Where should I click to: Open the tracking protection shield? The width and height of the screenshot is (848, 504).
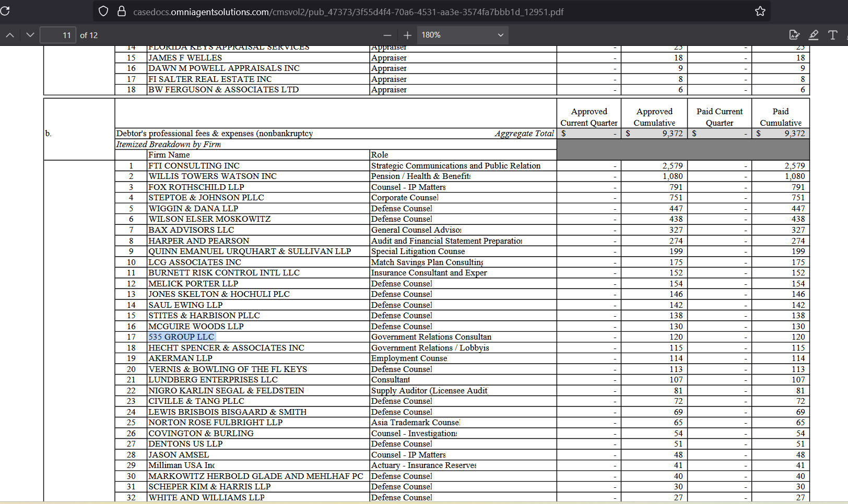[x=103, y=11]
